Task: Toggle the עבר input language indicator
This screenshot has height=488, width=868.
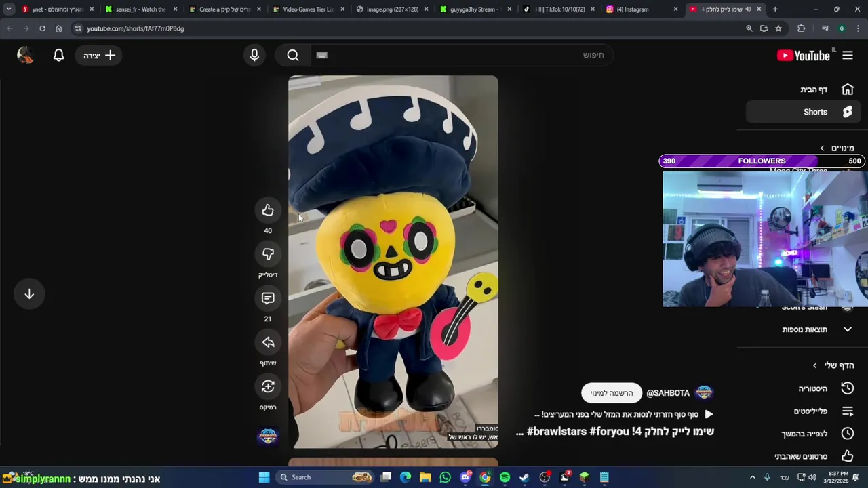Action: click(785, 477)
